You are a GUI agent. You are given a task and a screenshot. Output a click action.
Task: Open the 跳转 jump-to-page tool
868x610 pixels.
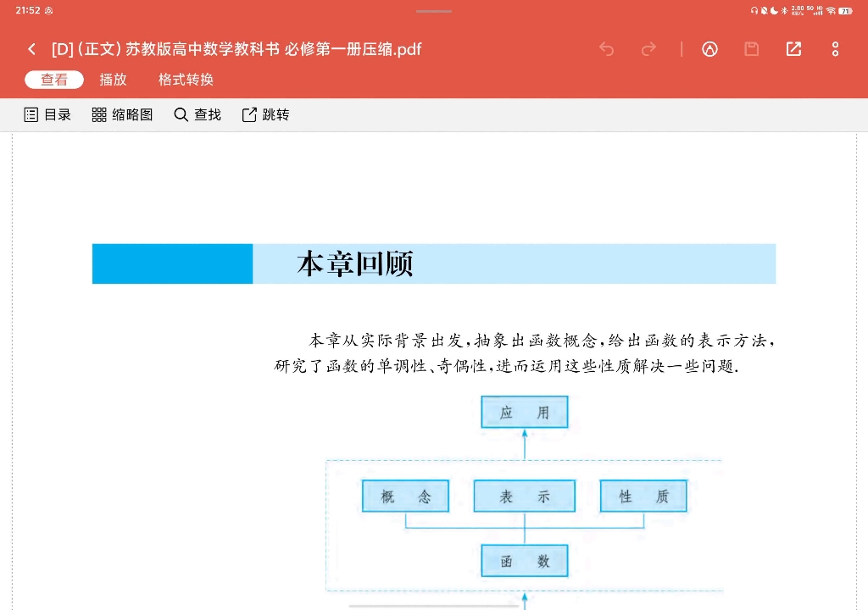tap(265, 114)
